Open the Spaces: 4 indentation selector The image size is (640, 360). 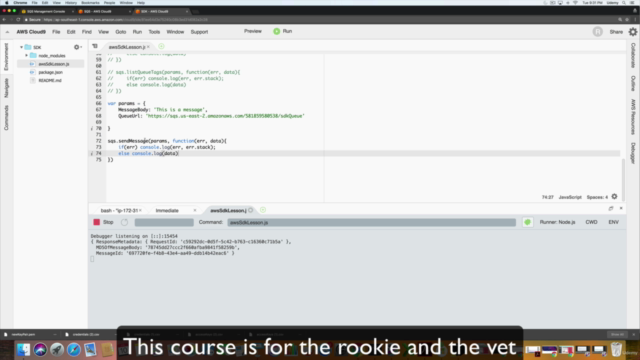pos(597,197)
